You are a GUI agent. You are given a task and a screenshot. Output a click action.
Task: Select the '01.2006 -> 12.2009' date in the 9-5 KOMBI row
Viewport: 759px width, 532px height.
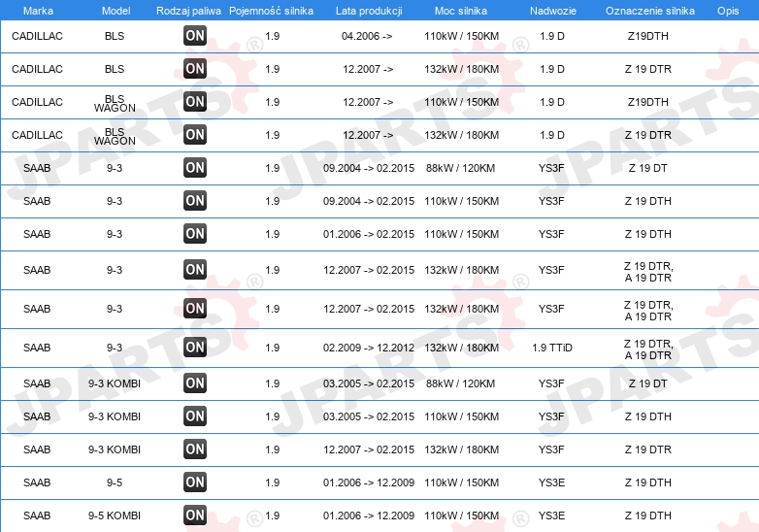click(369, 515)
